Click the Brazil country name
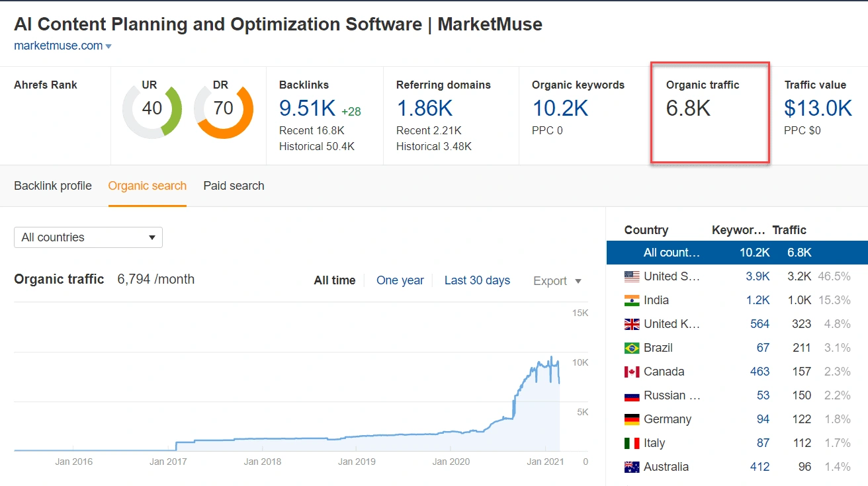This screenshot has width=868, height=486. pyautogui.click(x=658, y=348)
